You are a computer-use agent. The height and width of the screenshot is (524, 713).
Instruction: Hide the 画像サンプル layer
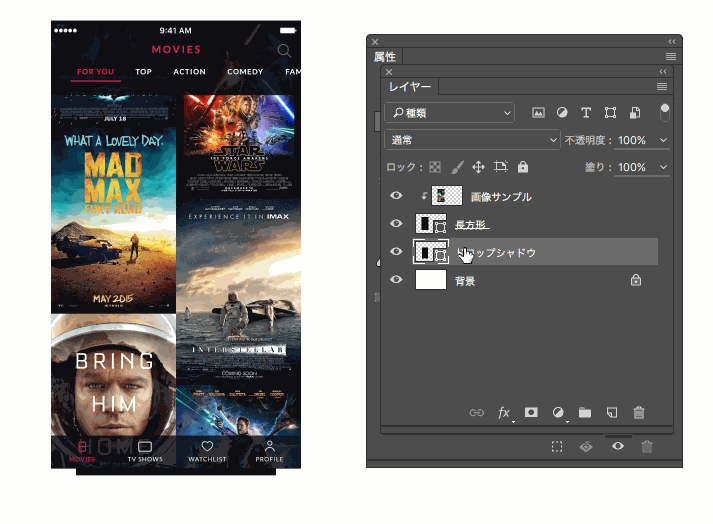click(x=396, y=196)
